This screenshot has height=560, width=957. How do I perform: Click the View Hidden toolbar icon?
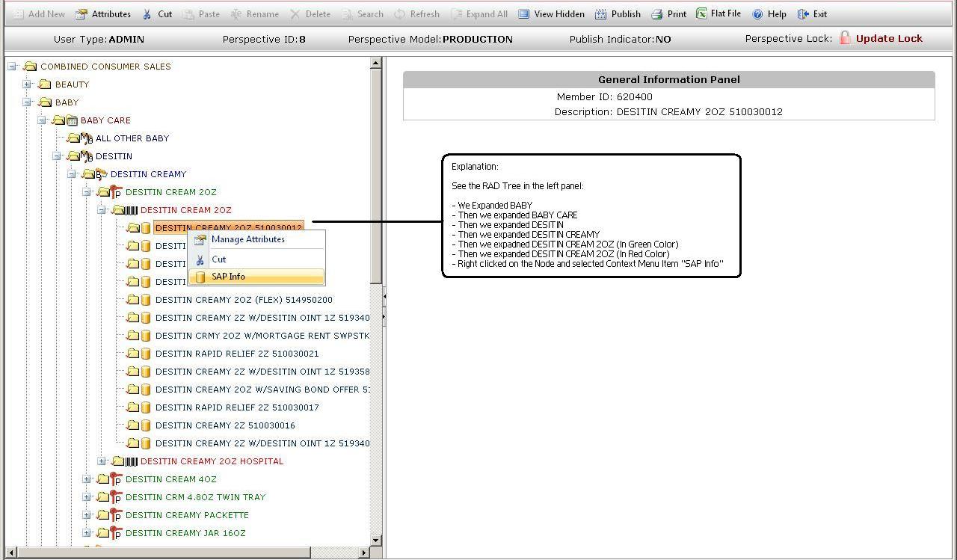pos(524,14)
